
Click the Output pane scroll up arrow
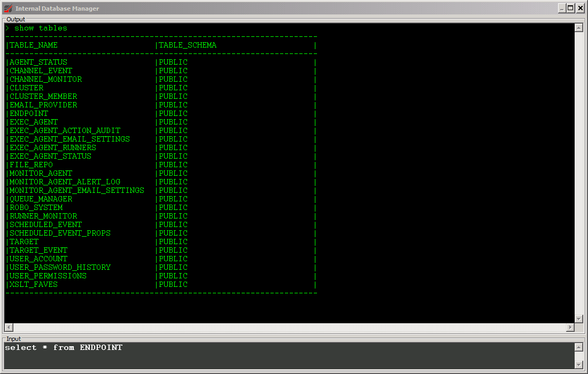pyautogui.click(x=578, y=28)
